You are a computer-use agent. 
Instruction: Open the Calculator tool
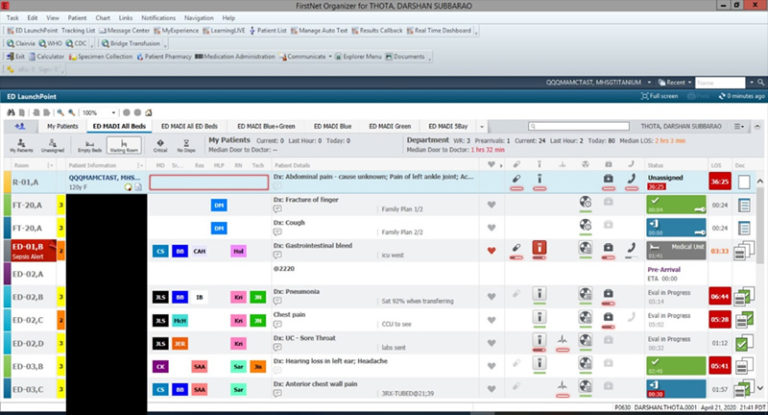click(x=46, y=57)
